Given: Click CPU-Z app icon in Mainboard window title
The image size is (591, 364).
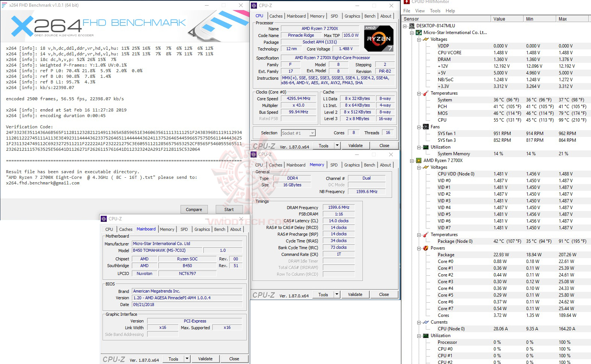Looking at the screenshot, I should click(104, 219).
